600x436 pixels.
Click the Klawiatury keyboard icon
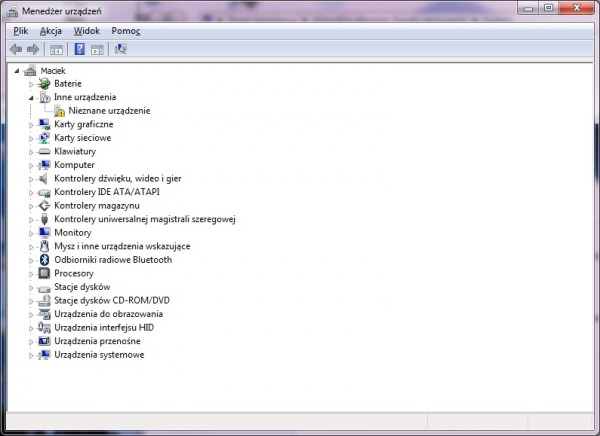click(44, 152)
